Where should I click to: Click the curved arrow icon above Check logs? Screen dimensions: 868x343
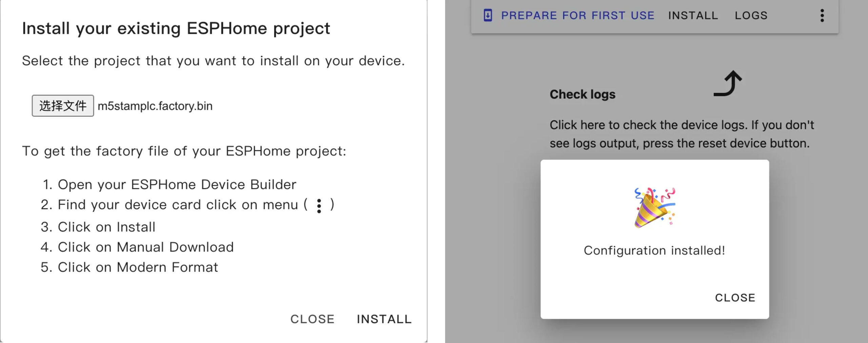coord(728,83)
